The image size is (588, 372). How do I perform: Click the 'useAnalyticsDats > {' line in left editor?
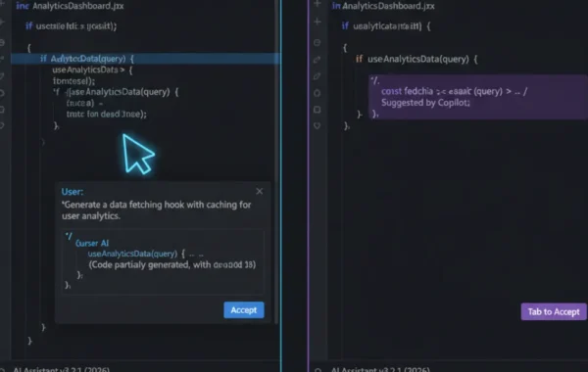point(92,70)
